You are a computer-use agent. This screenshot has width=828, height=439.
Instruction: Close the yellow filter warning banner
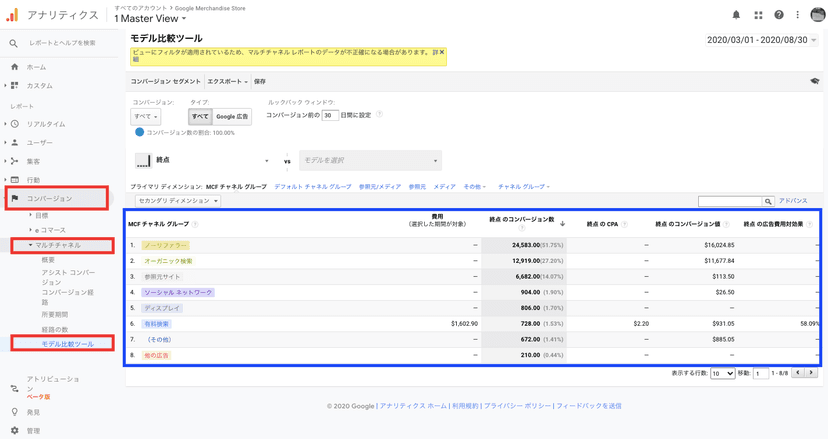(x=442, y=52)
